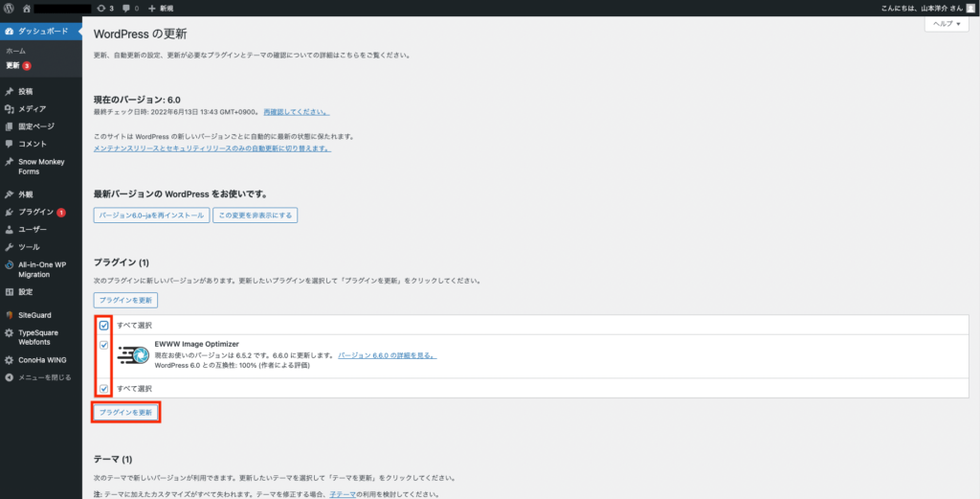Click WordPress の更新 page title
This screenshot has width=980, height=499.
[x=140, y=34]
